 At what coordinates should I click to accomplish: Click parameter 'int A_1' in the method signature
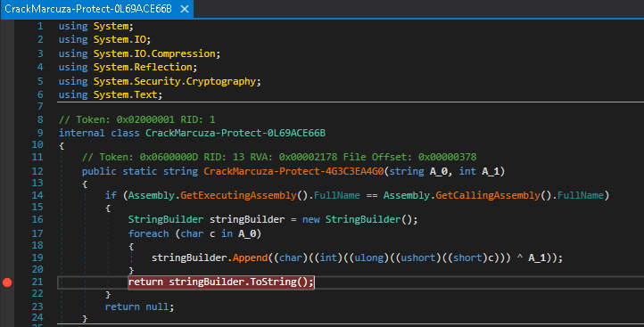(x=479, y=171)
